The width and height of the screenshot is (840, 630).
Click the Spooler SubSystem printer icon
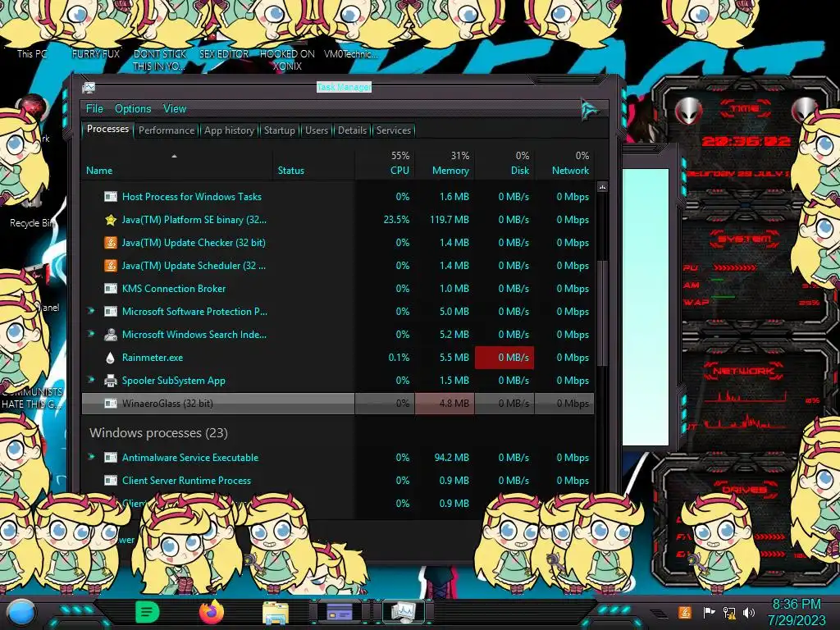111,381
